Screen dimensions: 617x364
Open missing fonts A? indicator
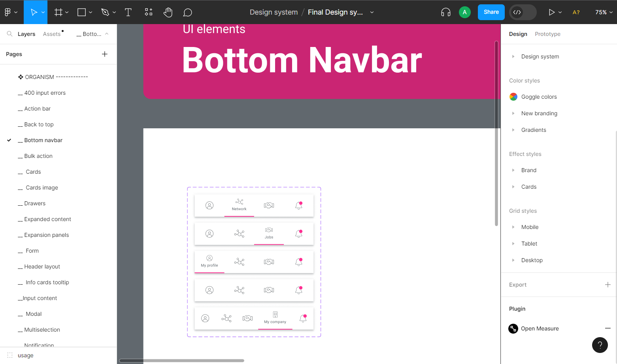coord(576,12)
